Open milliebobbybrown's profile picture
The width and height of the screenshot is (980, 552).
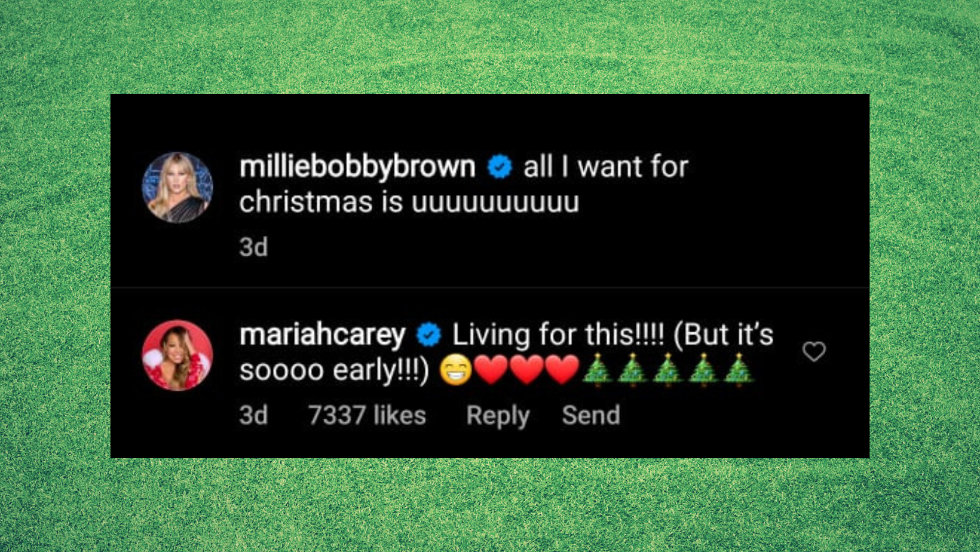[x=177, y=187]
